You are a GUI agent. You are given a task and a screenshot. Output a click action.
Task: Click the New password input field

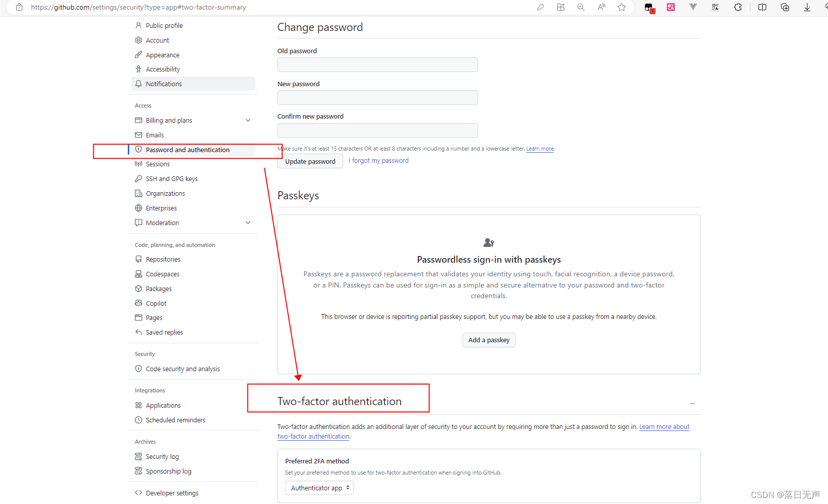click(x=378, y=97)
